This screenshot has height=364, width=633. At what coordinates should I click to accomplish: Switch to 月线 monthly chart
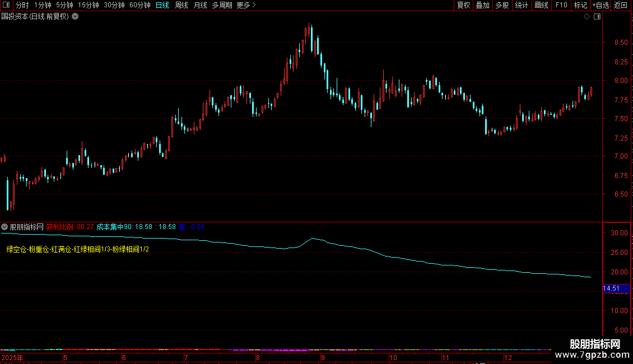click(x=200, y=5)
